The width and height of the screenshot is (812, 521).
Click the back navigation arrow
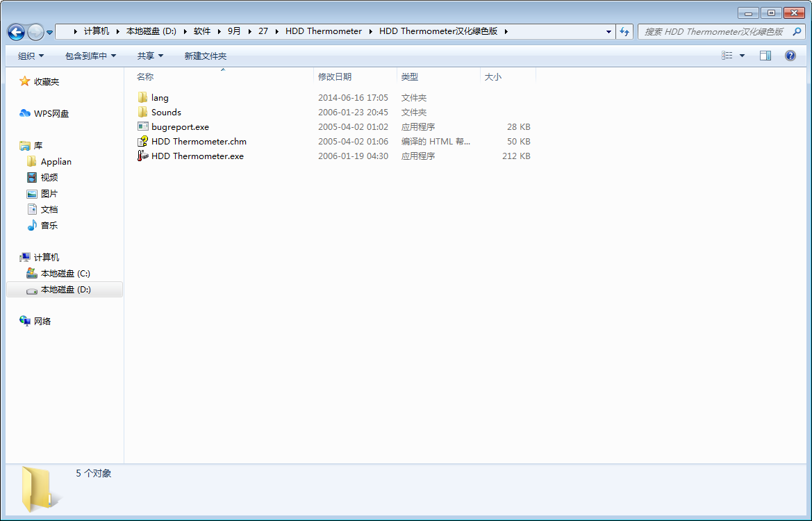click(15, 31)
